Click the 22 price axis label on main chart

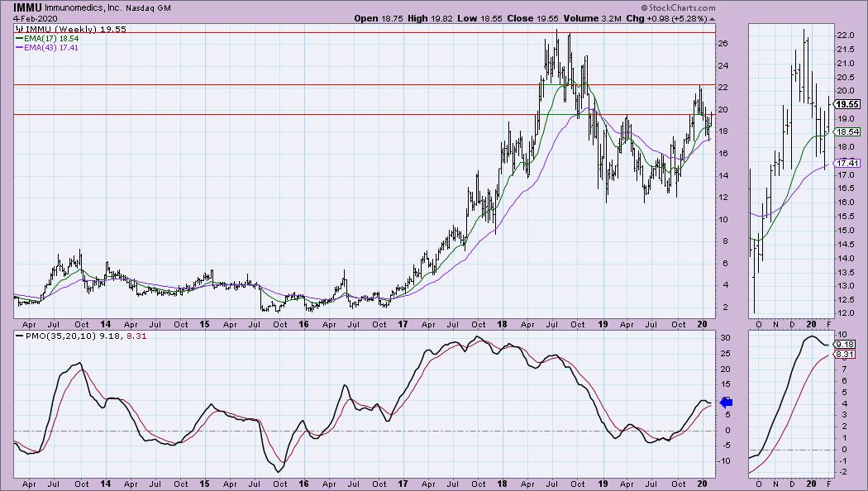coord(723,88)
